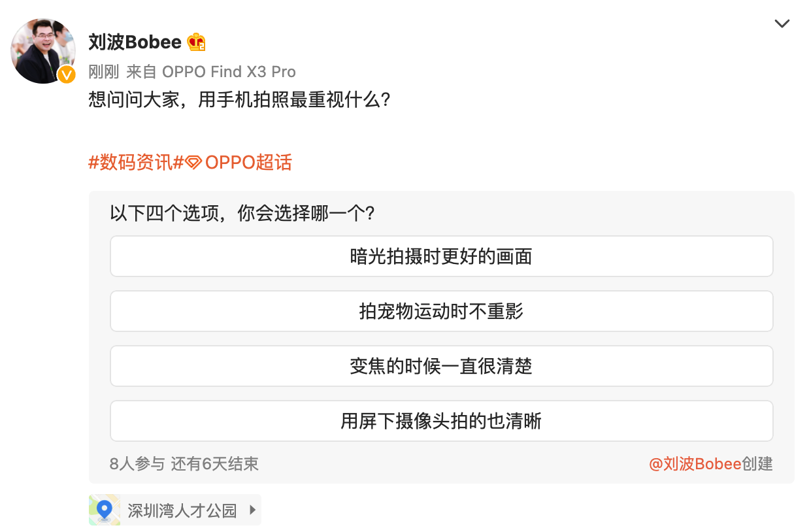Click the 刚刚 post timestamp
The height and width of the screenshot is (532, 809).
tap(103, 72)
